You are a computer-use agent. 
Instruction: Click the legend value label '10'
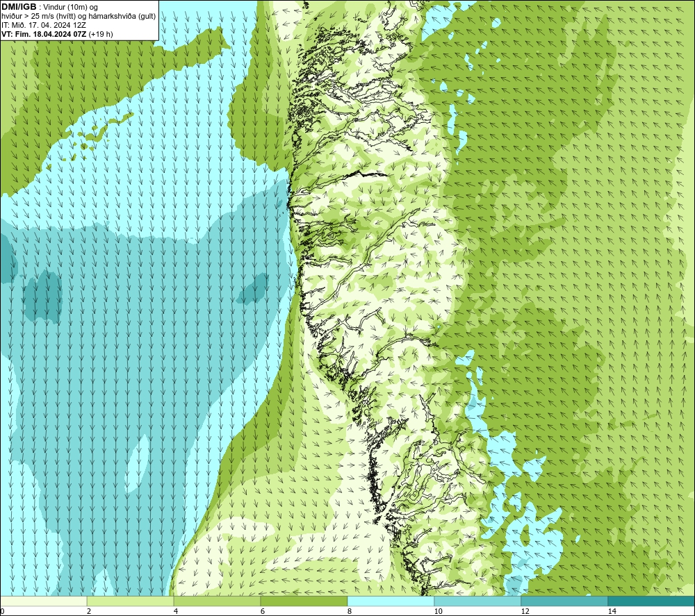[438, 611]
